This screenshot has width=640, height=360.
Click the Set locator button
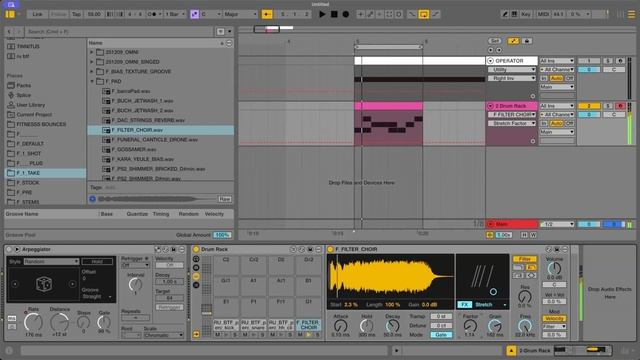coord(495,41)
